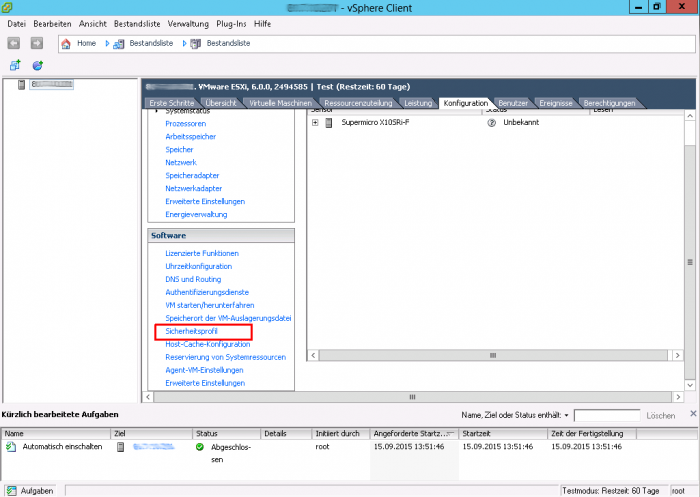700x497 pixels.
Task: Open the Bearbeiten menu
Action: click(x=52, y=24)
